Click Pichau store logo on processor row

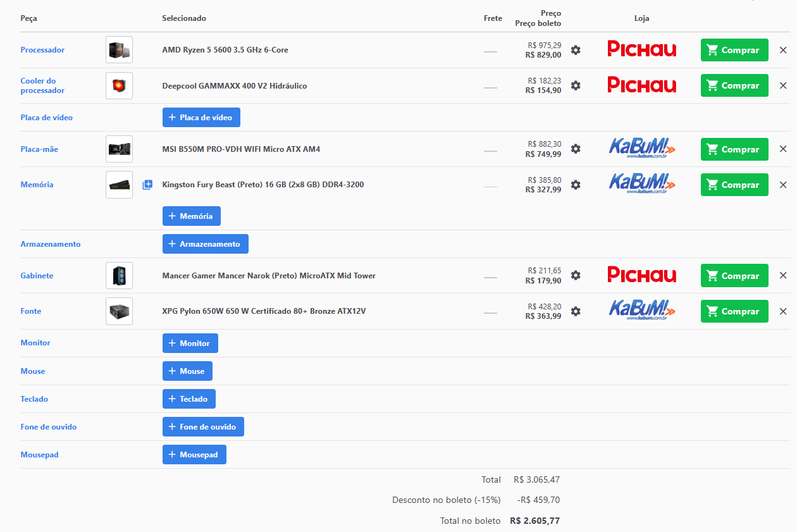(642, 49)
